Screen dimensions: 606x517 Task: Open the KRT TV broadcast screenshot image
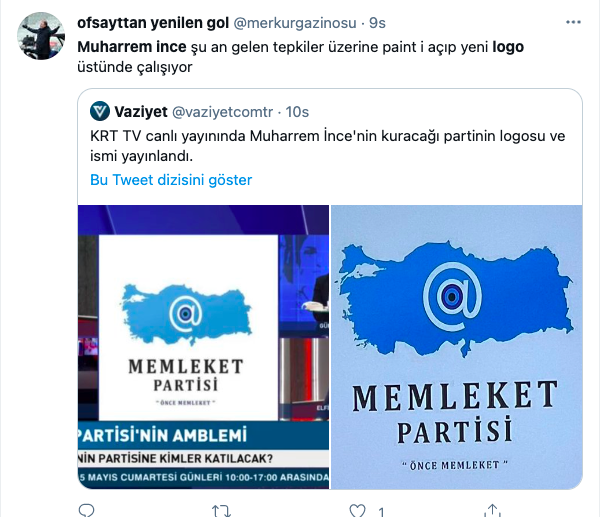click(x=203, y=347)
